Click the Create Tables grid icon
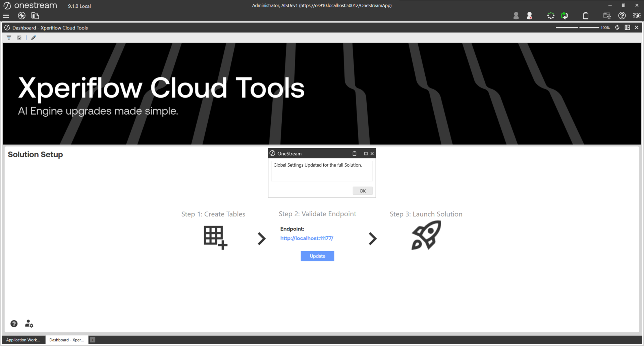644x346 pixels. click(215, 237)
